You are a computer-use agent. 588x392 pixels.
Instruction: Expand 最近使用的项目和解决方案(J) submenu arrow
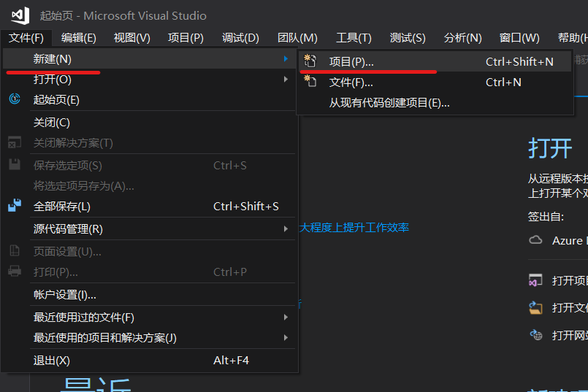click(286, 338)
